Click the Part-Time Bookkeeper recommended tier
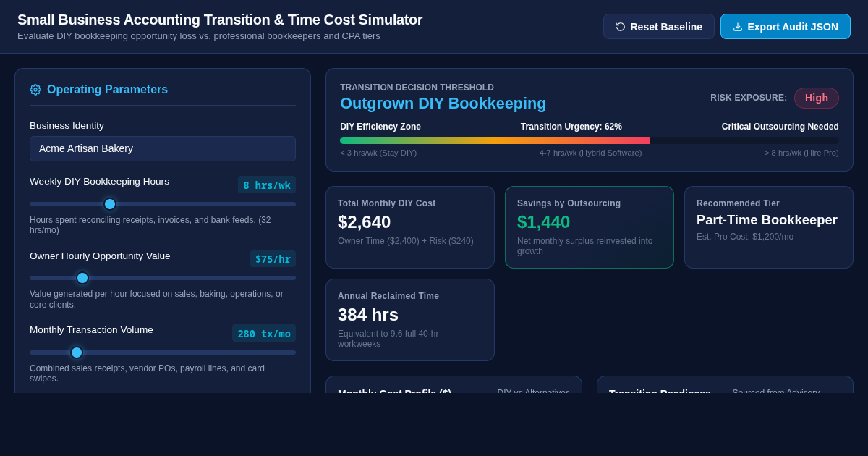The height and width of the screenshot is (456, 868). point(767,220)
